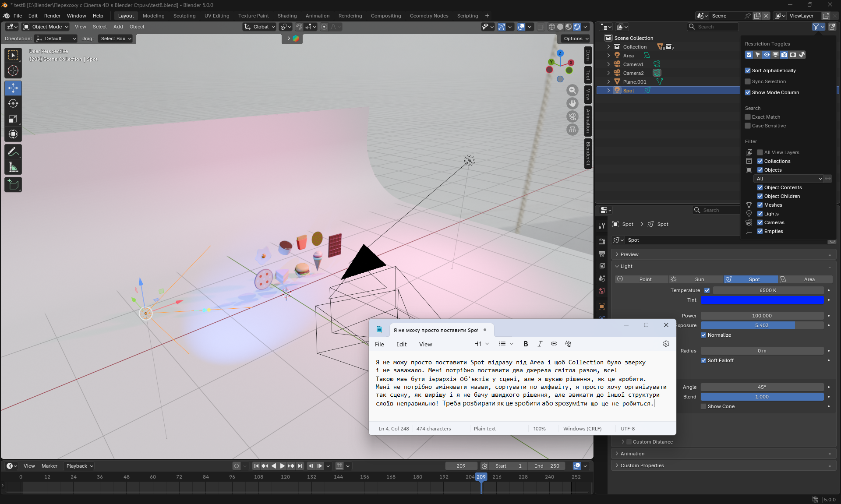Switch to the Shading workspace tab
This screenshot has width=841, height=504.
pos(287,16)
